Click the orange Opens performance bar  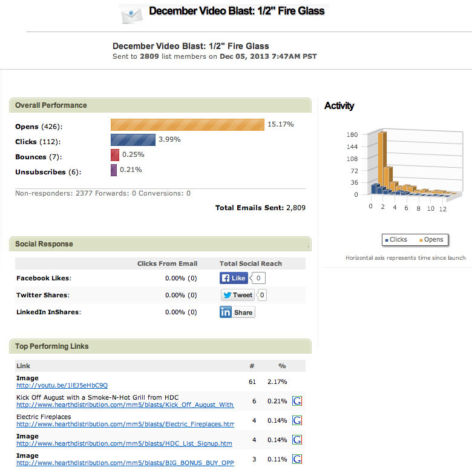[188, 124]
